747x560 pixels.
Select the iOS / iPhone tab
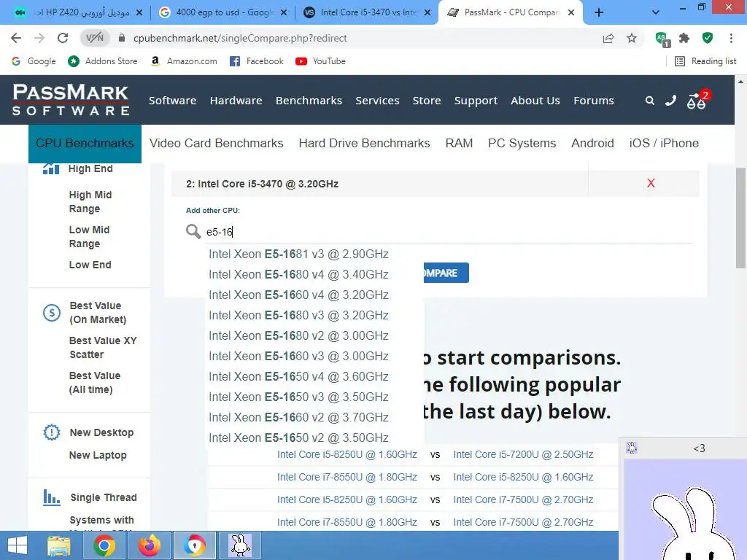664,144
